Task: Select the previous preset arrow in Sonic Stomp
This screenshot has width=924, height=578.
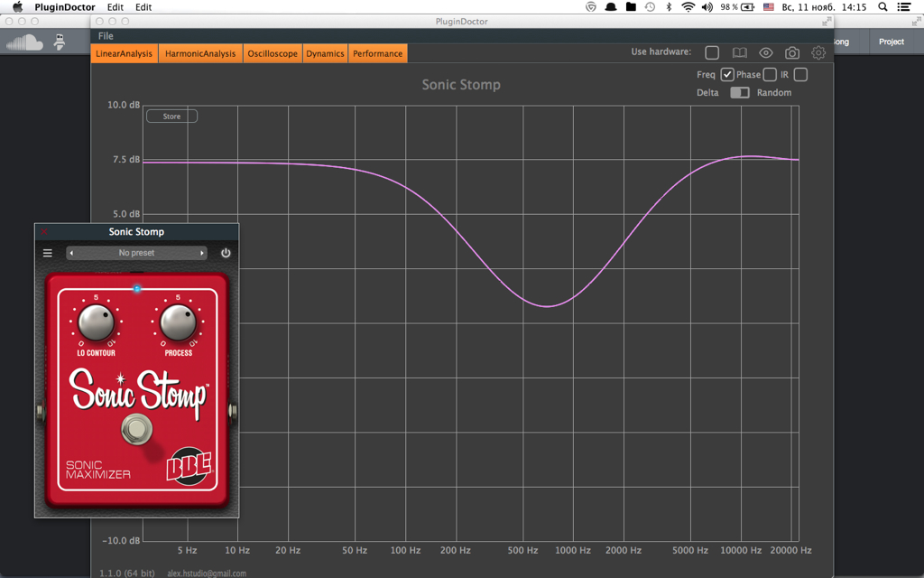Action: (x=71, y=253)
